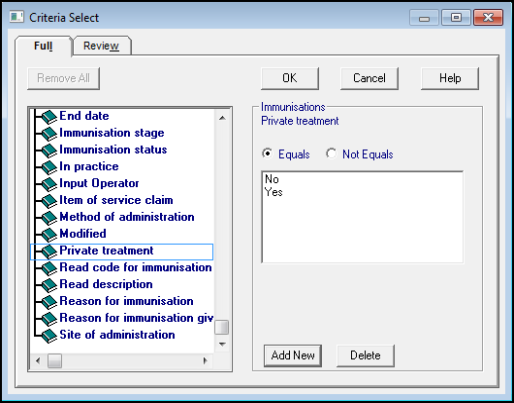The image size is (514, 403).
Task: Click the book icon beside Input Operator
Action: click(50, 184)
